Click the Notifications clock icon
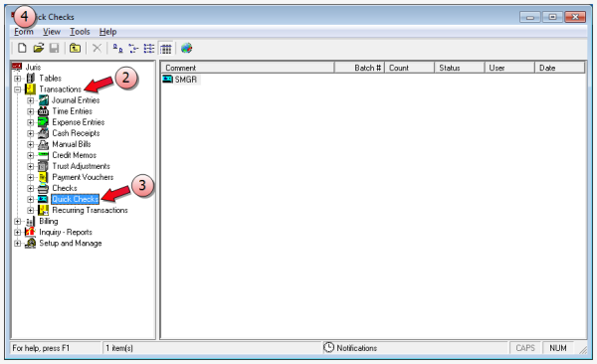The image size is (597, 364). click(328, 347)
